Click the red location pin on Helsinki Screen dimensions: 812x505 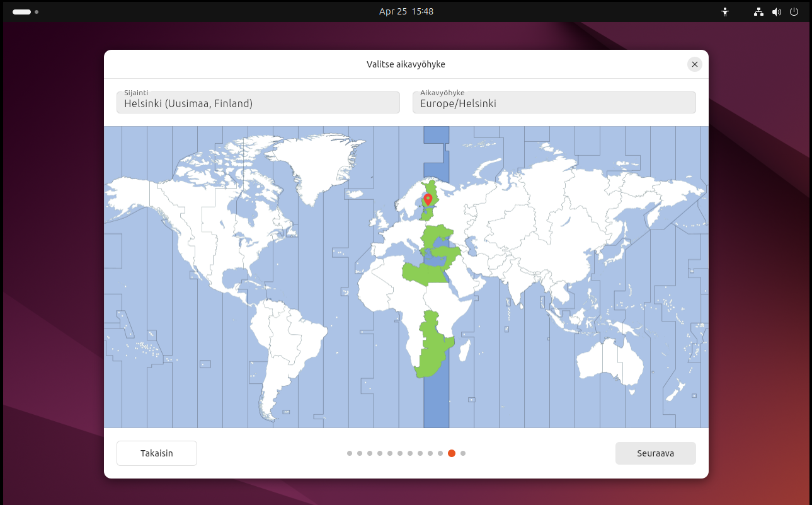428,200
